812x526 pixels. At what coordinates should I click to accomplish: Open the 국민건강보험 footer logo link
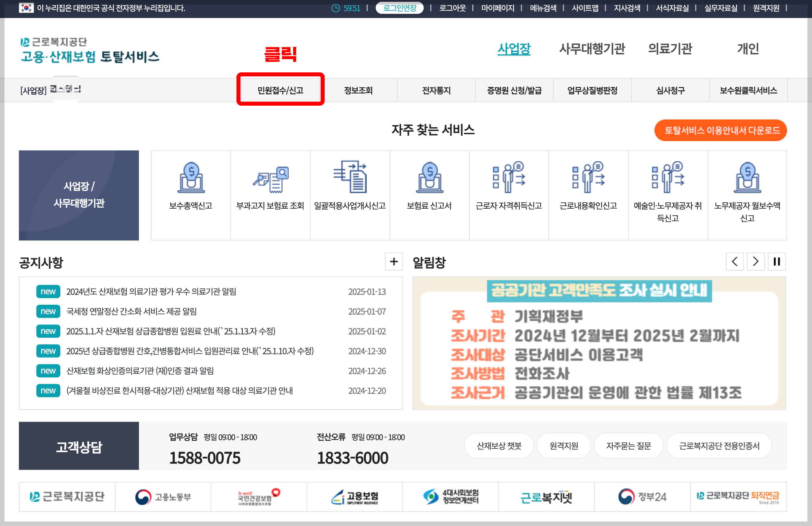pos(259,497)
